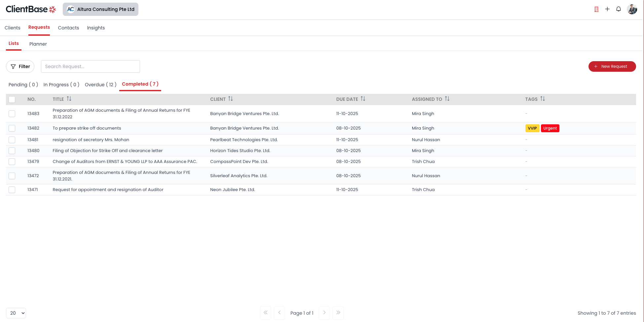This screenshot has height=322, width=644.
Task: Switch to the Overdue (12) list
Action: coord(100,84)
